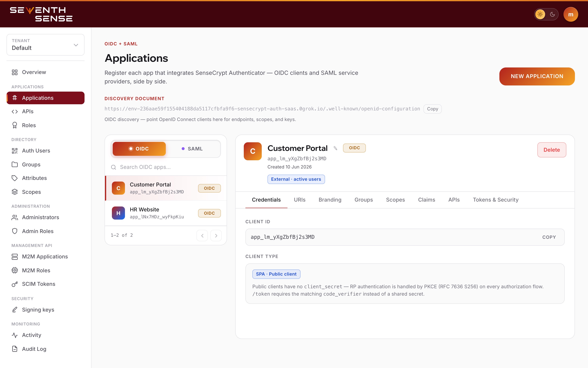Click the Overview grid icon in sidebar
The width and height of the screenshot is (588, 368).
(14, 72)
